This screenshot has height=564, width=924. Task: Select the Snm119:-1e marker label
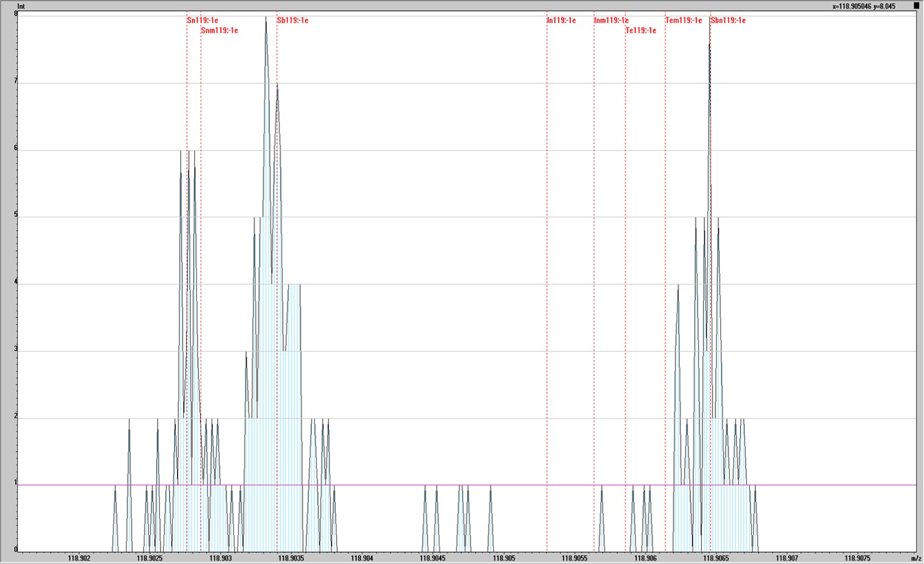(219, 30)
